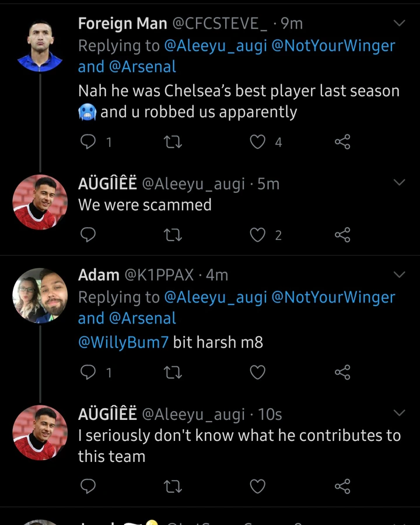This screenshot has height=525, width=420.
Task: Open dropdown arrow on Adam's tweet
Action: click(x=399, y=274)
